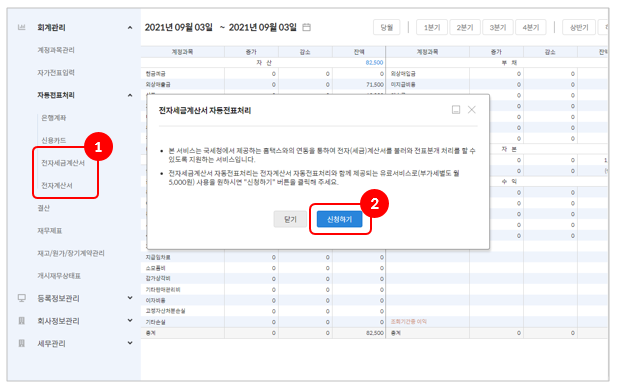Screen dimensions: 618x391
Task: Click the blue 82,500 asset total
Action: tap(374, 63)
